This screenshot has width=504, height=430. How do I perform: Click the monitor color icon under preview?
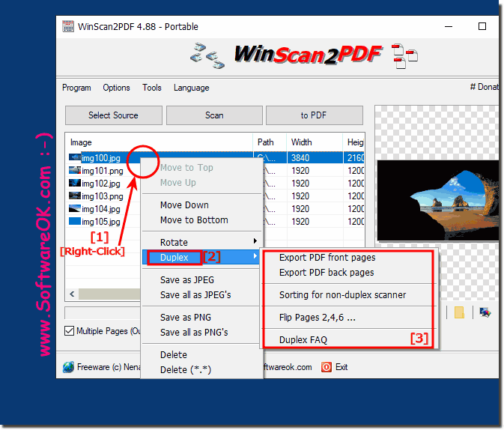pos(485,312)
